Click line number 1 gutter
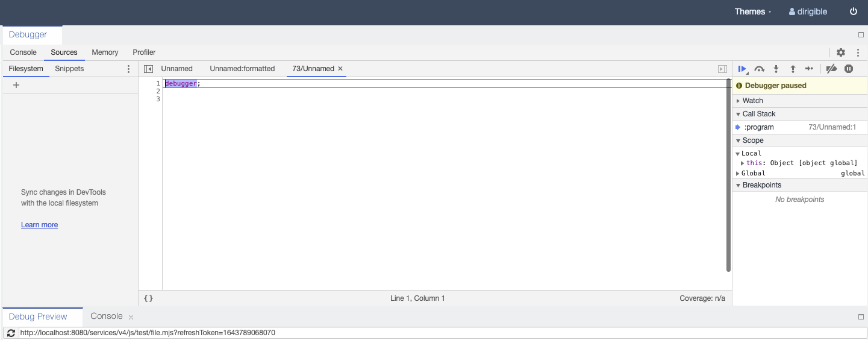The width and height of the screenshot is (868, 340). coord(158,83)
